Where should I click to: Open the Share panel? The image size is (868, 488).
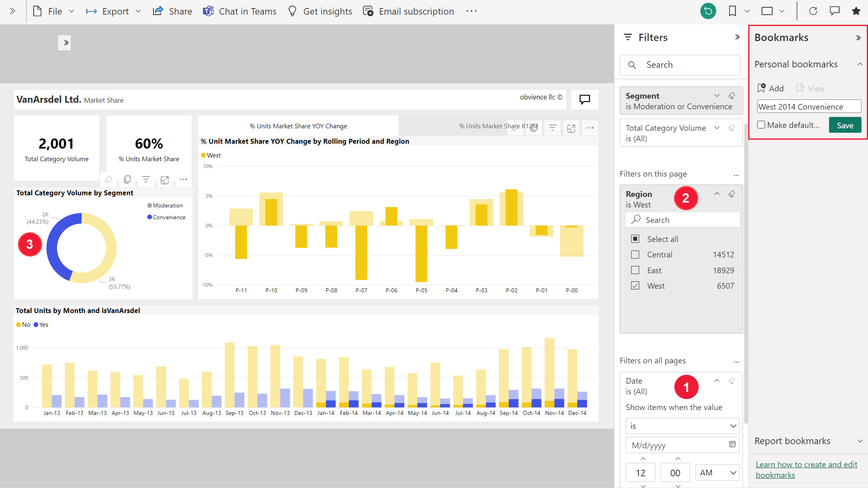[x=172, y=11]
